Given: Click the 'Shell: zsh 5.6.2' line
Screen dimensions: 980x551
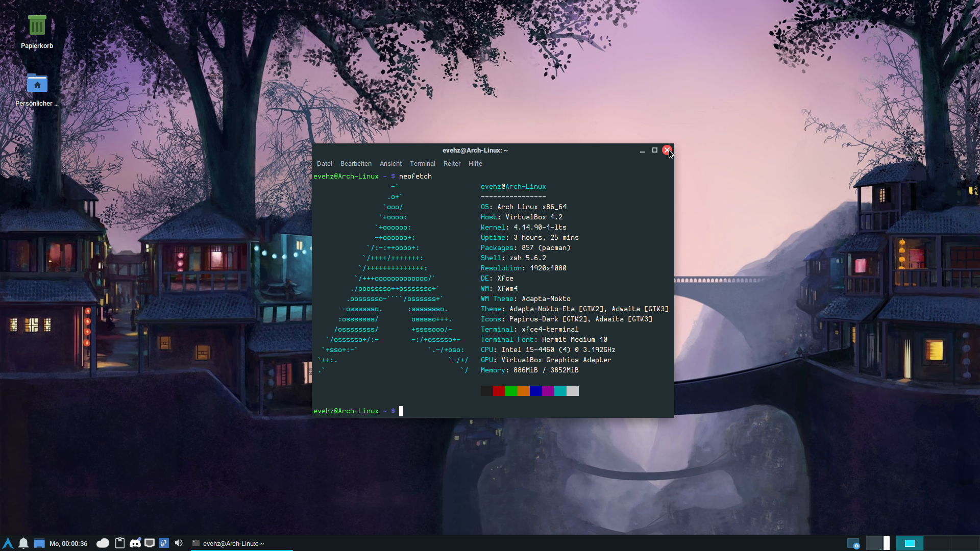Looking at the screenshot, I should (513, 258).
